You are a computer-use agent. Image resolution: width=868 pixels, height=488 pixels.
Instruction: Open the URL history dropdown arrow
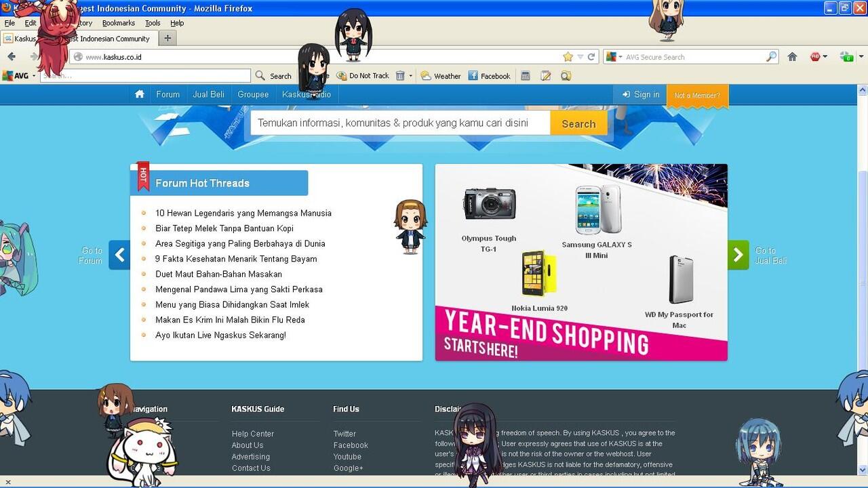pos(580,57)
